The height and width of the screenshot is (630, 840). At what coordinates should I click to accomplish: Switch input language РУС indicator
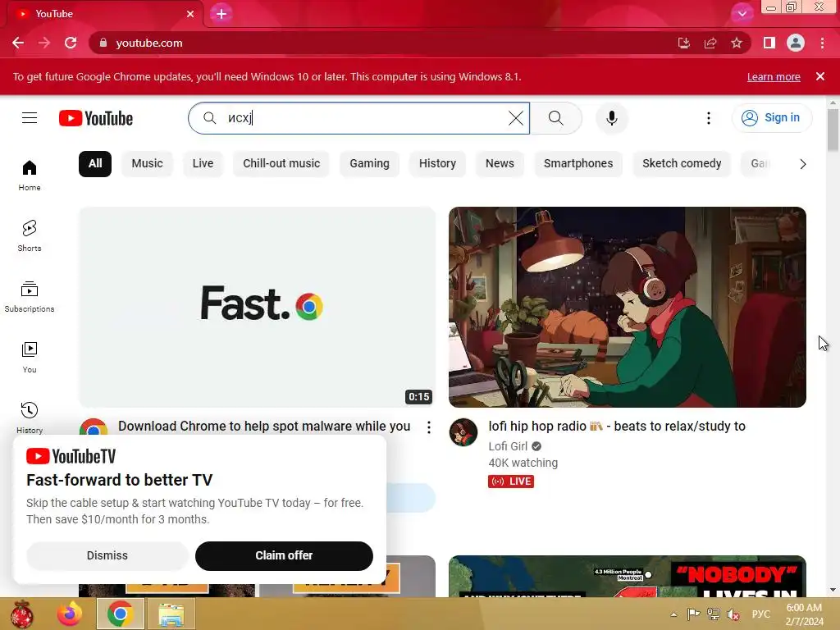(760, 614)
